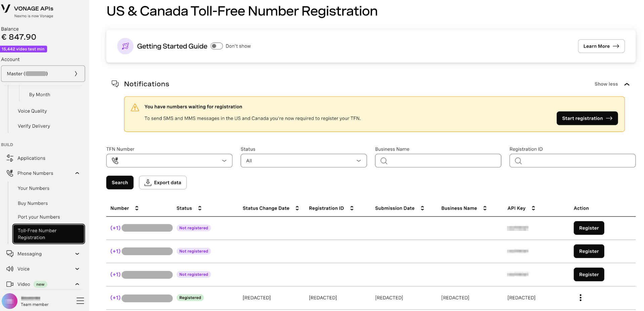Open By Month in sidebar
Image resolution: width=644 pixels, height=311 pixels.
pos(40,94)
